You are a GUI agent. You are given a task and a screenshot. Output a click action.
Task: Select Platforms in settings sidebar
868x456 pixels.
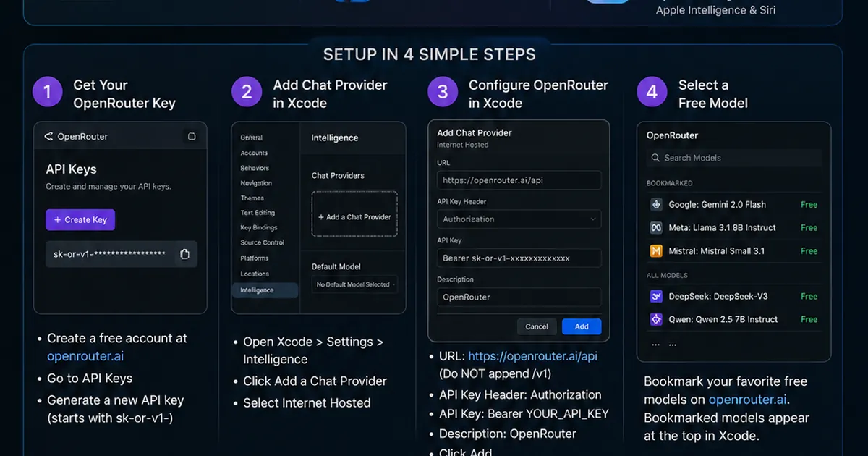coord(255,258)
